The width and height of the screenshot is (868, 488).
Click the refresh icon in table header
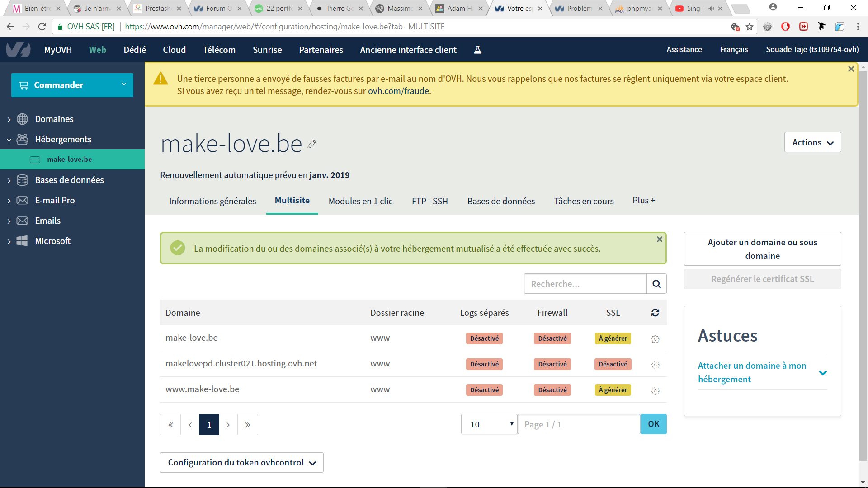click(655, 313)
